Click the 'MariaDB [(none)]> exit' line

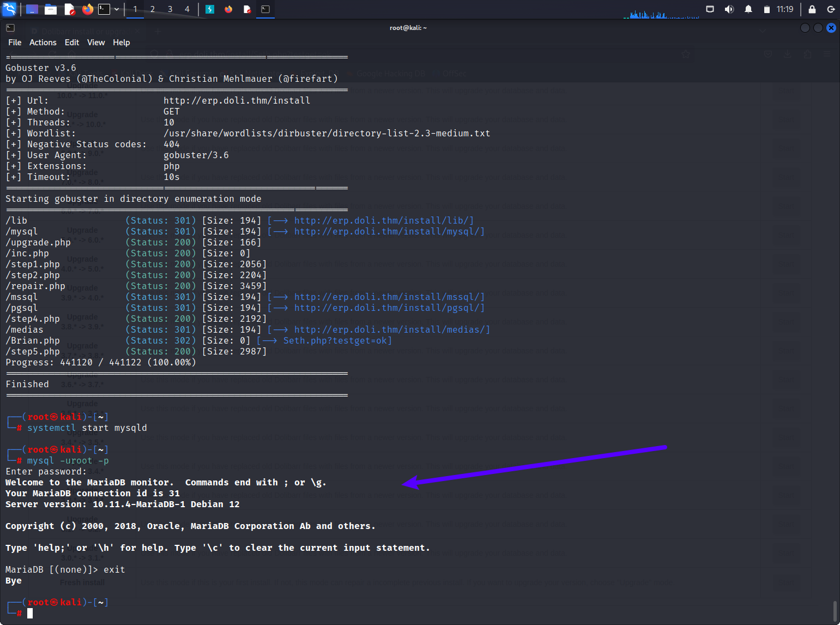point(65,570)
